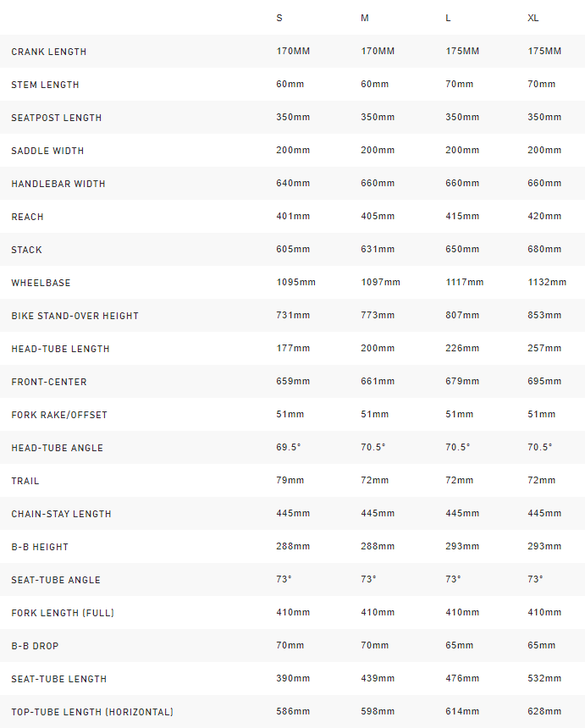Click the HANDLEBAR WIDTH row label
The width and height of the screenshot is (585, 728).
click(58, 184)
